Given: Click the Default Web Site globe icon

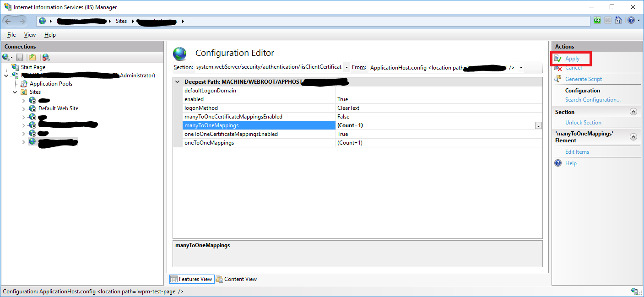Looking at the screenshot, I should pos(32,108).
